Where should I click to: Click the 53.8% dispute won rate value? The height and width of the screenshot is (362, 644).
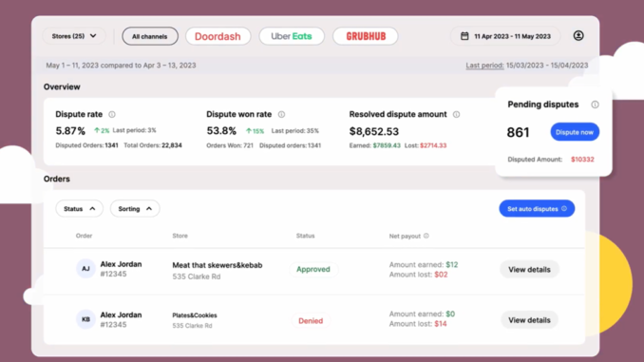[221, 131]
